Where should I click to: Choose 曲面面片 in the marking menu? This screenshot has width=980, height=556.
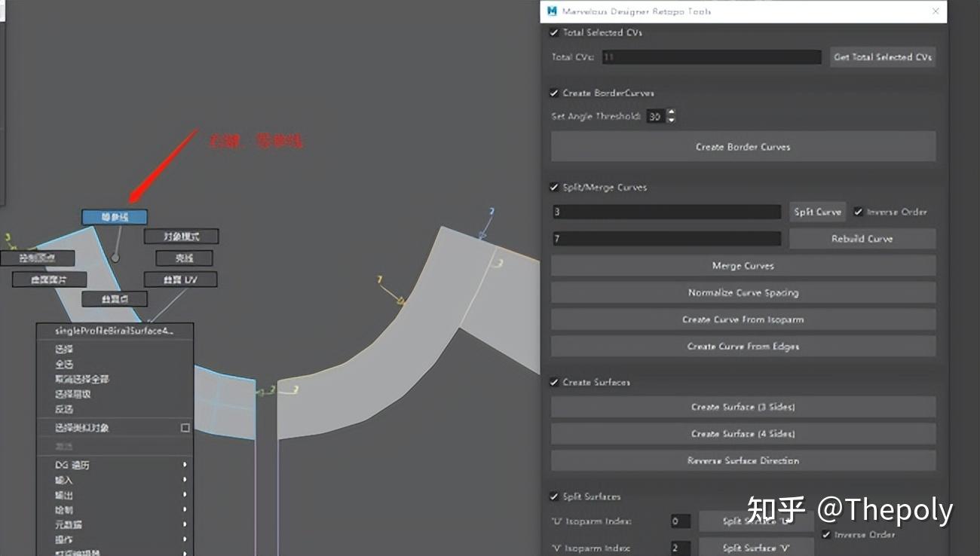click(50, 280)
